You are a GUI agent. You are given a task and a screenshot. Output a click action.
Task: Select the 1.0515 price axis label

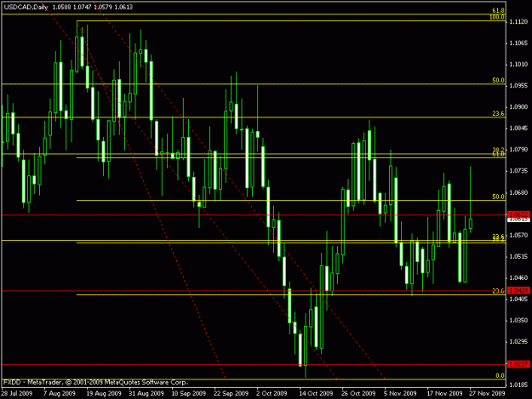tap(518, 257)
